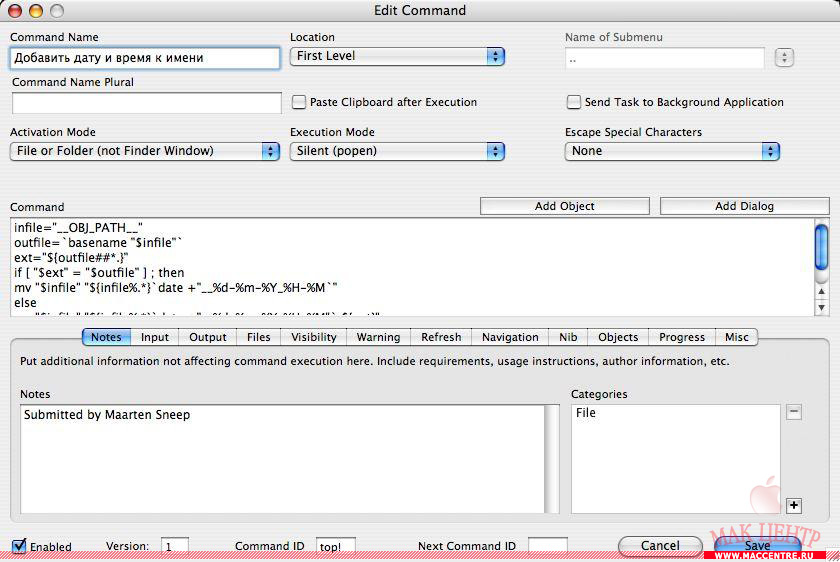Click the Cancel button
The image size is (840, 562).
click(x=660, y=546)
